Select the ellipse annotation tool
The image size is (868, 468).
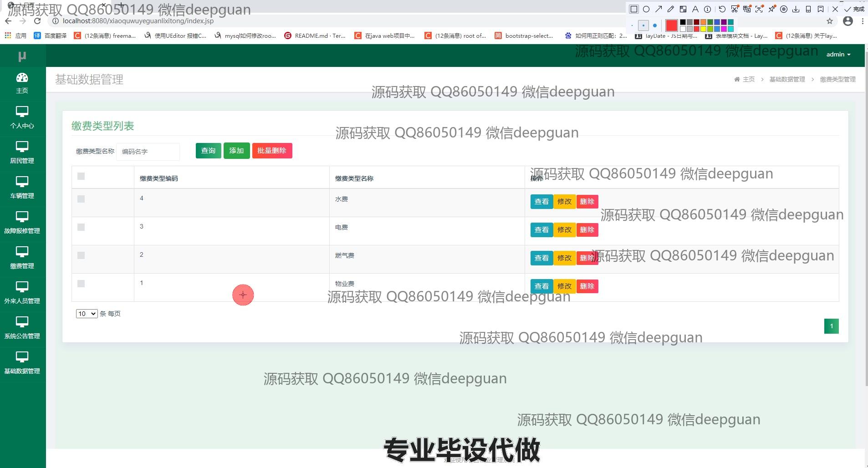(646, 9)
